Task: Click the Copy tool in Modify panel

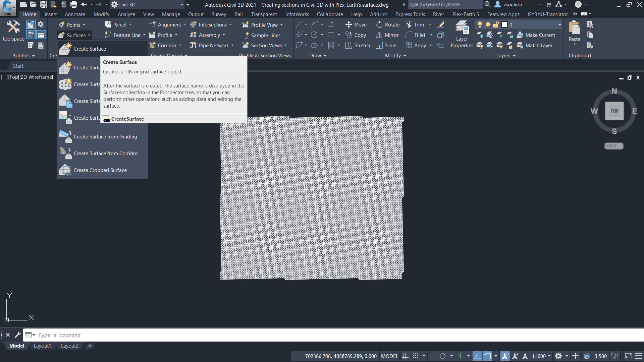Action: coord(356,35)
